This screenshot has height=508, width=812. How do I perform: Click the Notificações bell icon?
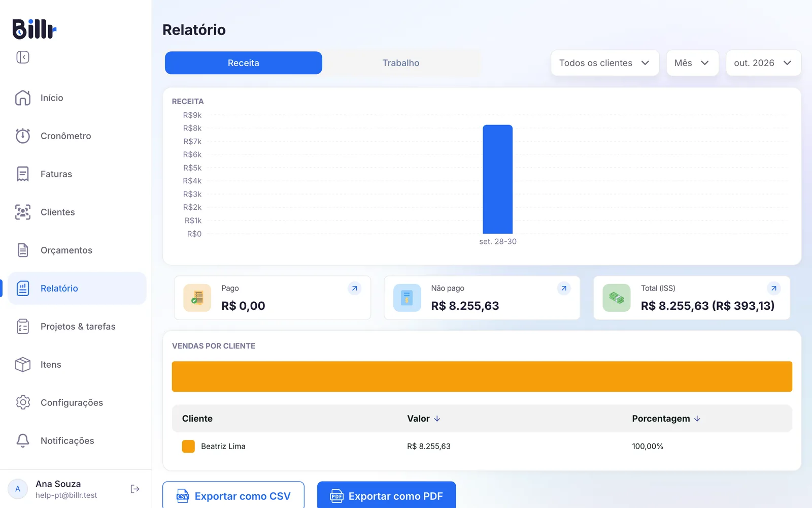[23, 440]
